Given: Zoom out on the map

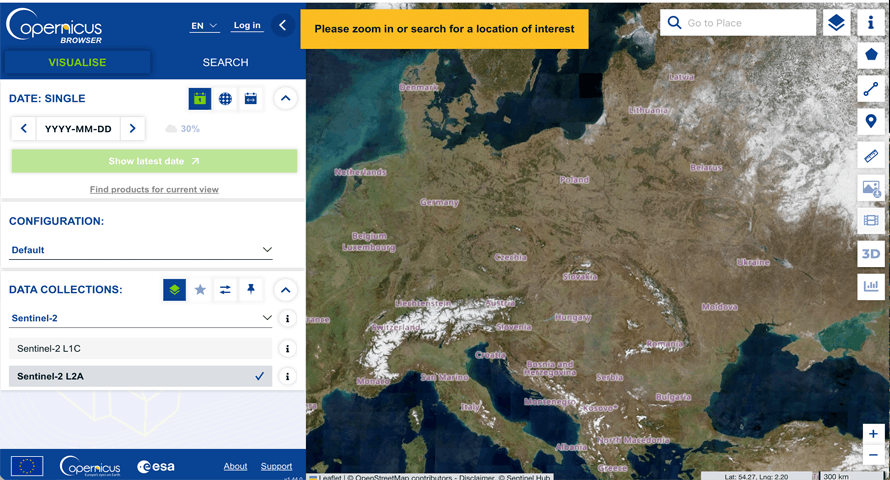Looking at the screenshot, I should click(x=873, y=454).
